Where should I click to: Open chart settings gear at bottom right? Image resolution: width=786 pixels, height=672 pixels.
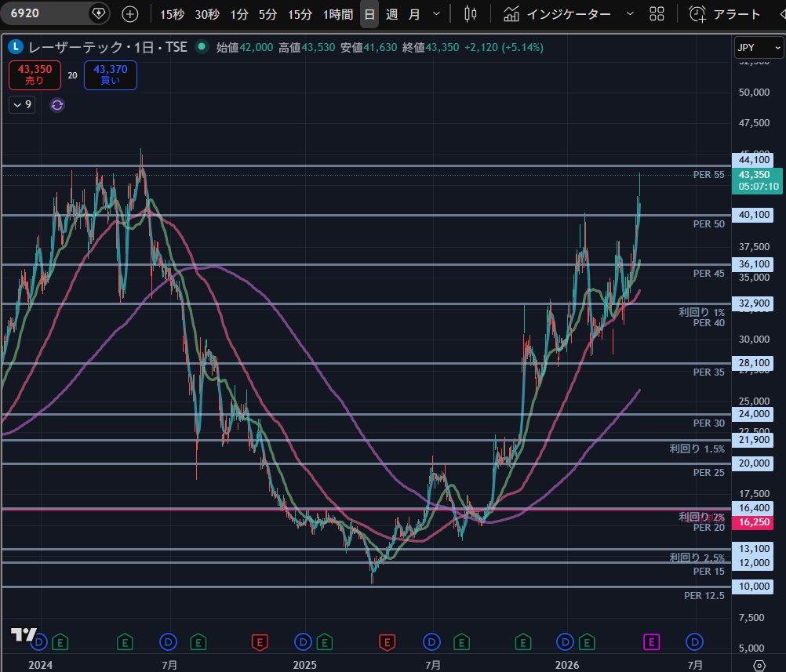coord(759,666)
